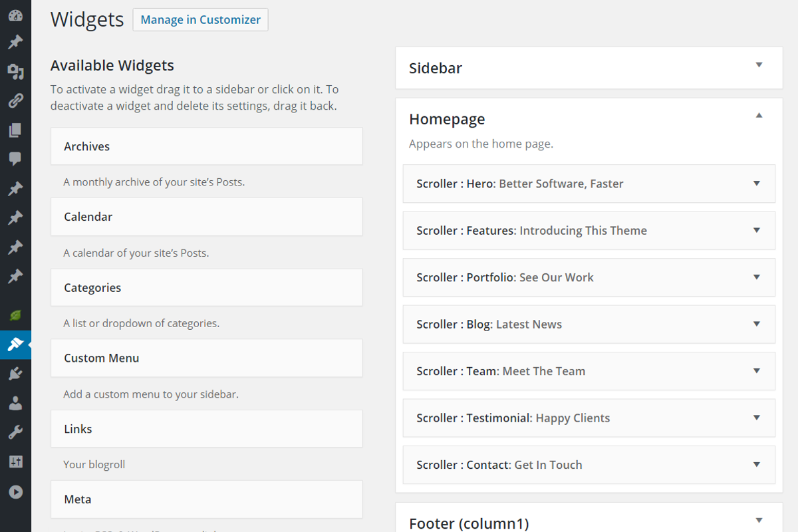Click 'Scroller : Blog: Latest News' title
The image size is (798, 532).
click(x=489, y=325)
